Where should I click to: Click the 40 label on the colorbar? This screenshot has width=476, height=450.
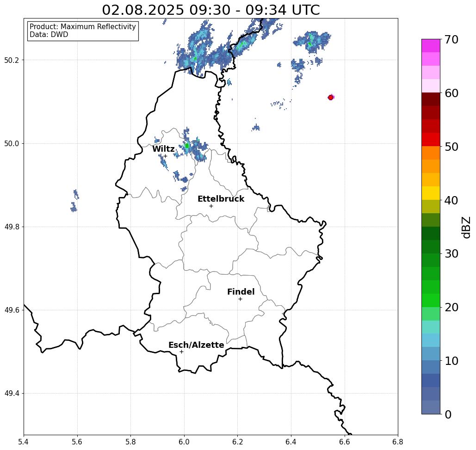pyautogui.click(x=451, y=200)
